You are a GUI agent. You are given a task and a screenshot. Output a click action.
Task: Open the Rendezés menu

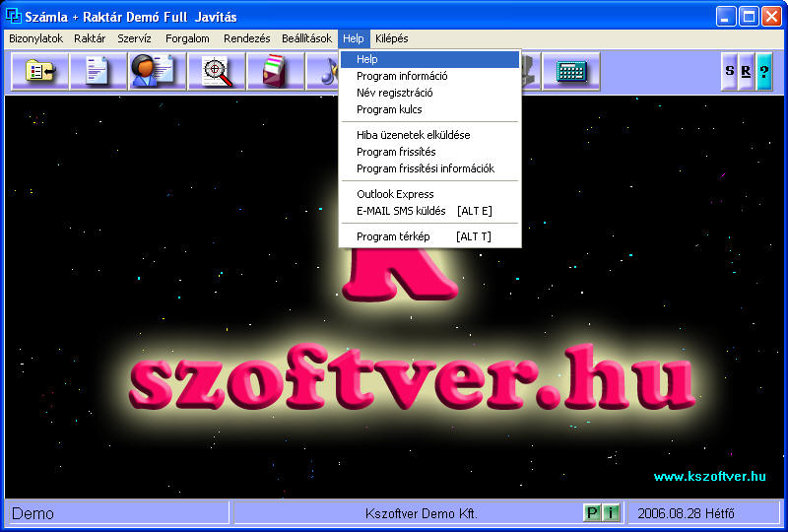pyautogui.click(x=247, y=38)
